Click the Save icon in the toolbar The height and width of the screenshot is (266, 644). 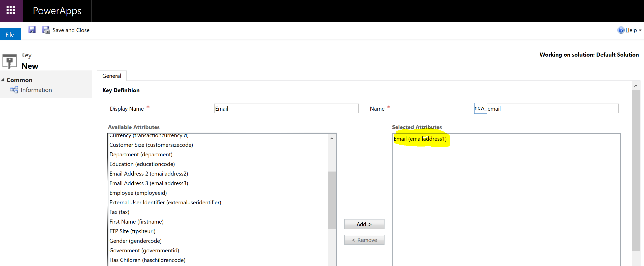tap(32, 30)
